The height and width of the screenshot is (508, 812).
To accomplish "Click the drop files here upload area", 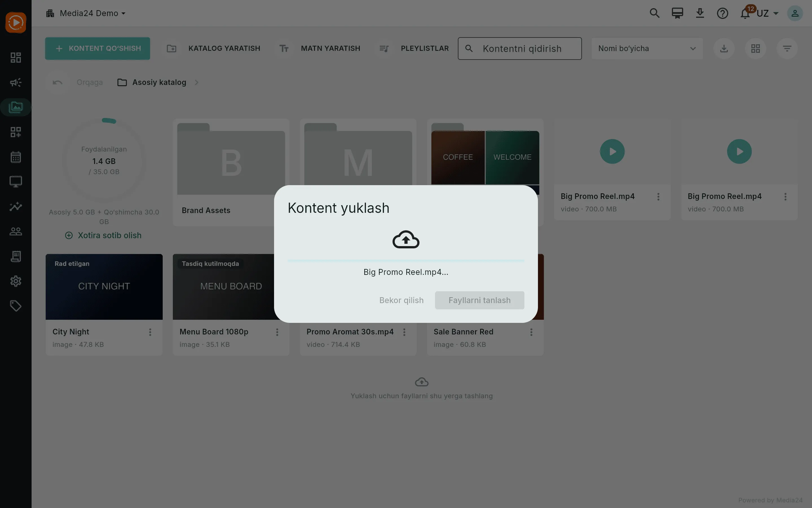I will [x=422, y=389].
